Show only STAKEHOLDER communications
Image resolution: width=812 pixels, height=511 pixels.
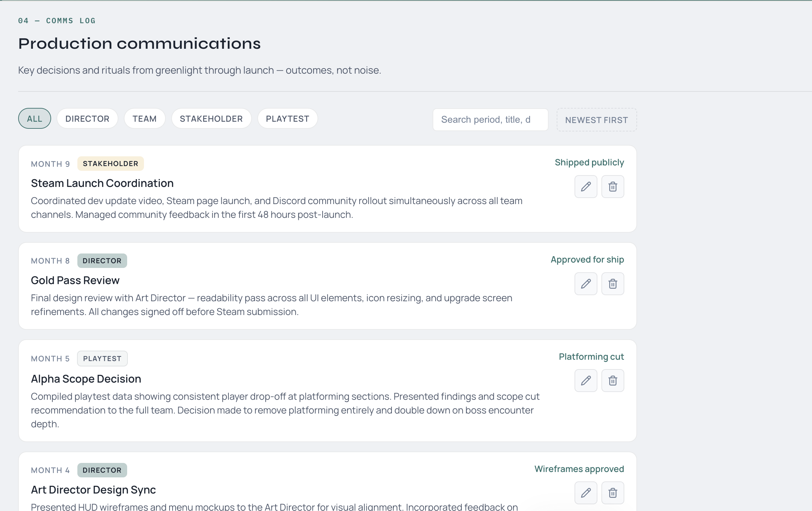[211, 119]
